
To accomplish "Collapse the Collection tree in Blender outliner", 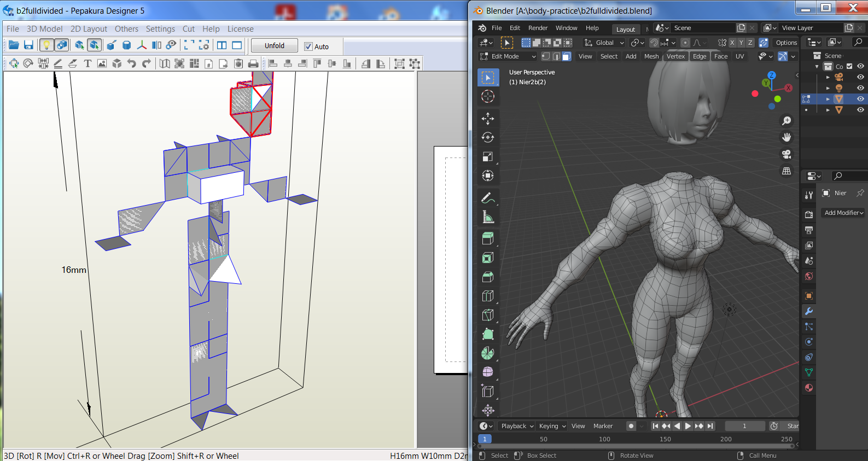I will [817, 66].
